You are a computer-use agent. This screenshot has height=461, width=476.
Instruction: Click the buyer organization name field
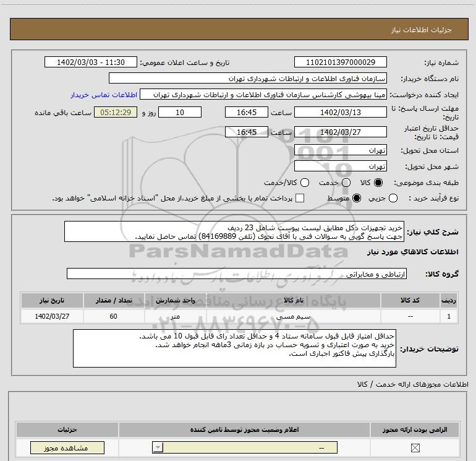(248, 78)
